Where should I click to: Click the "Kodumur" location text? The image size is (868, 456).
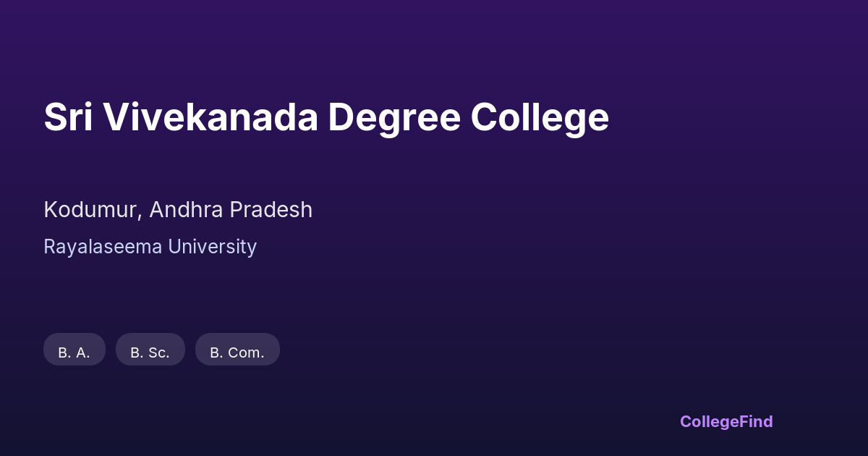point(93,210)
